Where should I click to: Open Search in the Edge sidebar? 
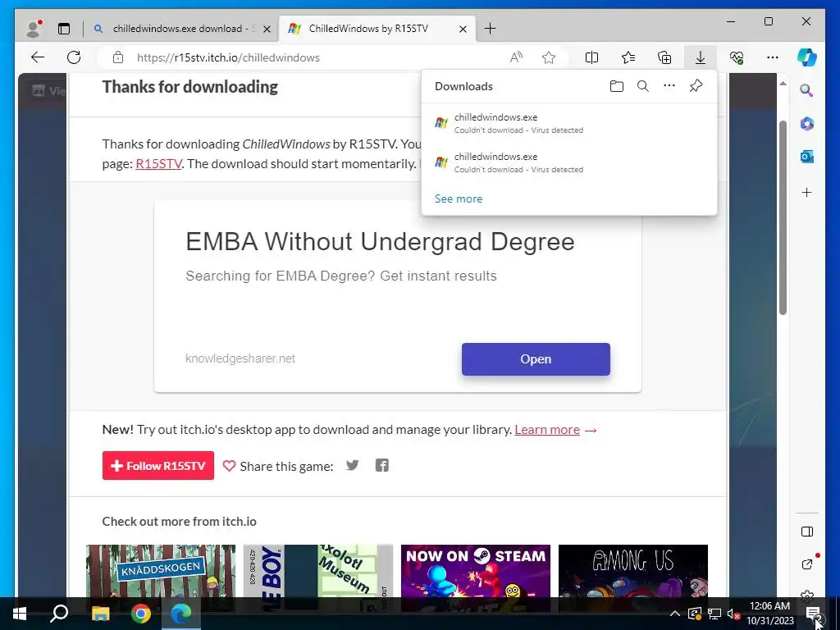click(x=807, y=90)
